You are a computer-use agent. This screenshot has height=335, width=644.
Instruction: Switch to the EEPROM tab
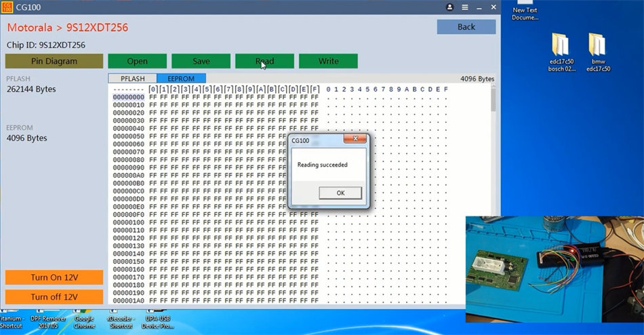coord(181,79)
